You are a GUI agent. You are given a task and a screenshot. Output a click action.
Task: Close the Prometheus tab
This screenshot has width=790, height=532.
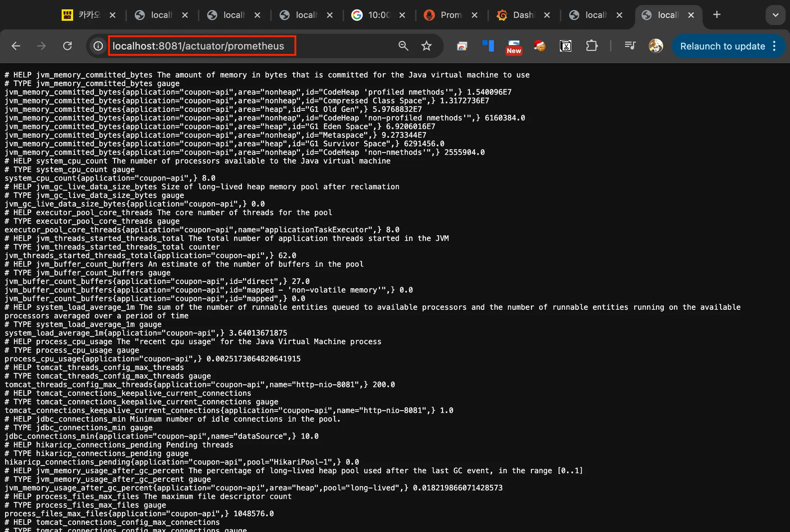point(474,15)
